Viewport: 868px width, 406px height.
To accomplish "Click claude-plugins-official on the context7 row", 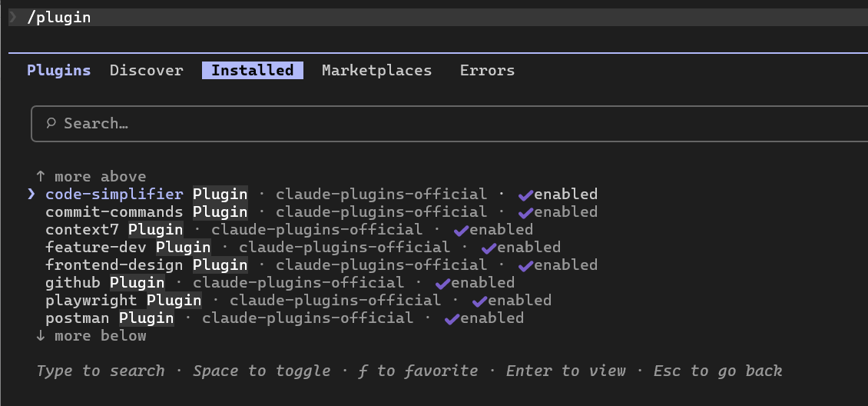I will pyautogui.click(x=316, y=229).
